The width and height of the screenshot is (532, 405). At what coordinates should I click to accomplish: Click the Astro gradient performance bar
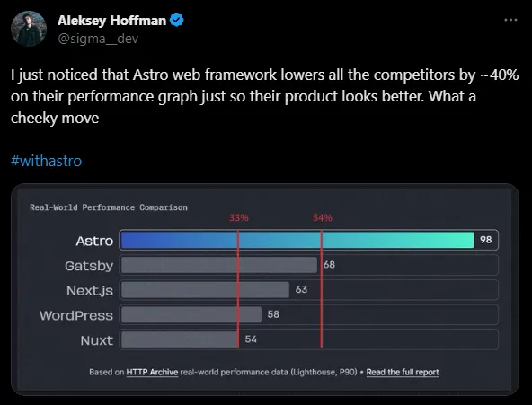click(297, 240)
